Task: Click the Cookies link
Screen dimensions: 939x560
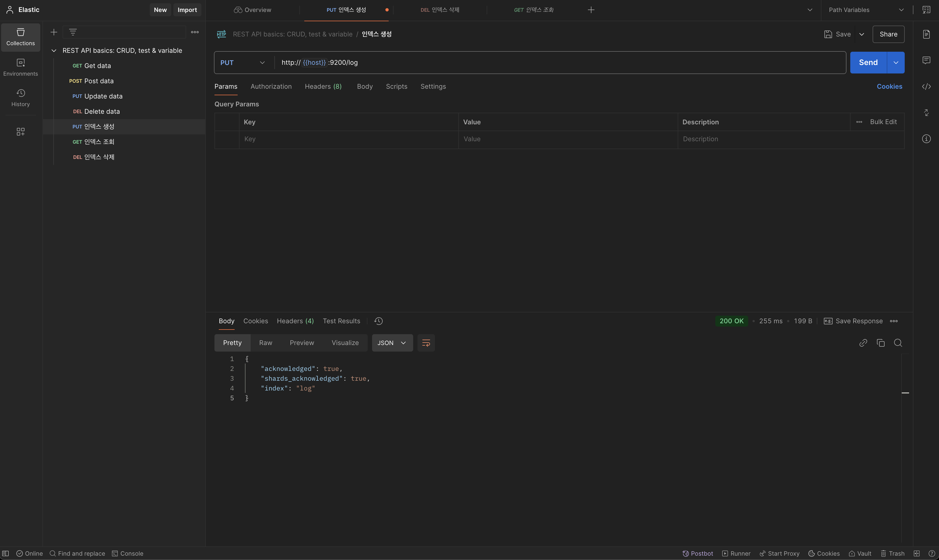Action: point(889,87)
